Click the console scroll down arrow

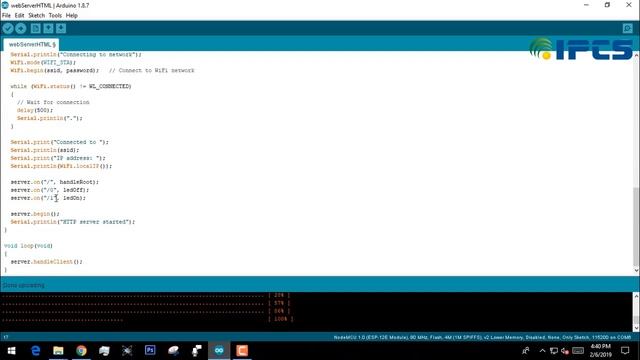[636, 328]
